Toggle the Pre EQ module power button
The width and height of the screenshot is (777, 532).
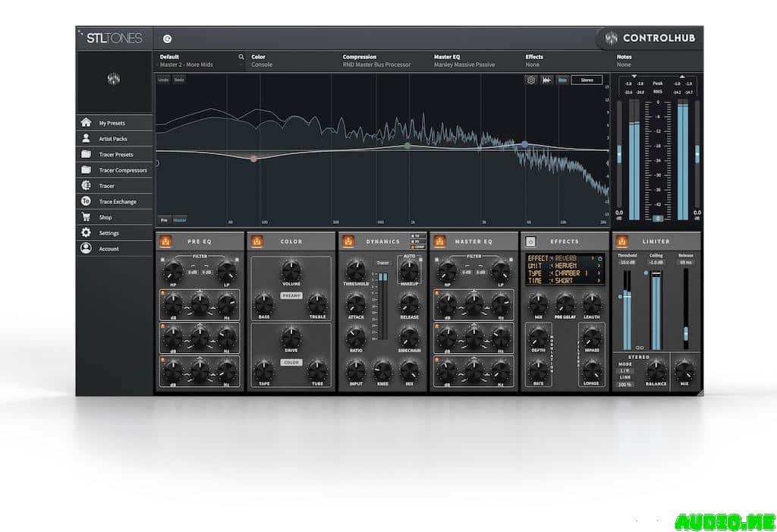(x=165, y=241)
